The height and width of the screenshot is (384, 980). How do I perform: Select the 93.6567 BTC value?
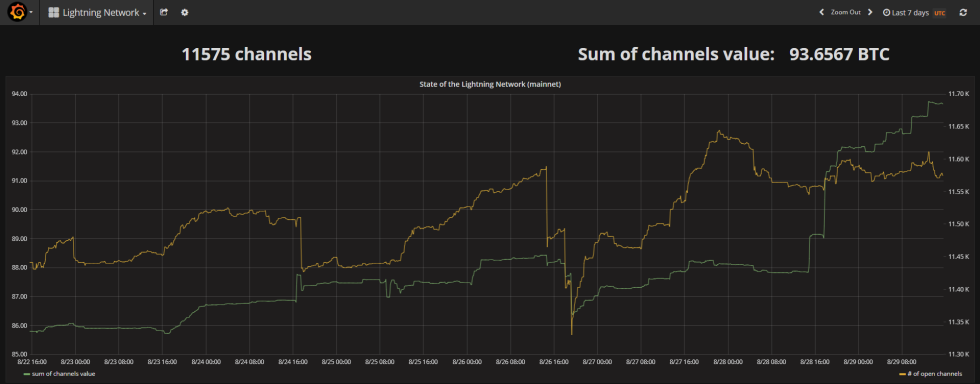click(839, 54)
